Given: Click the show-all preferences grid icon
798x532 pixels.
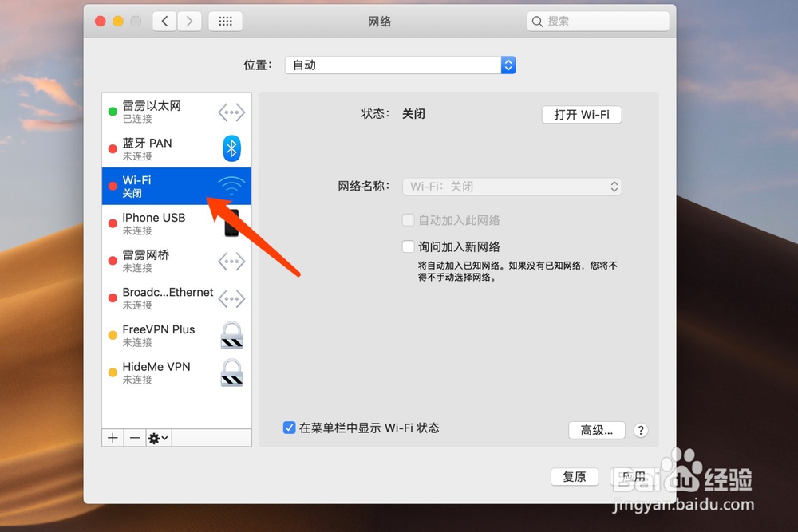Looking at the screenshot, I should point(225,21).
